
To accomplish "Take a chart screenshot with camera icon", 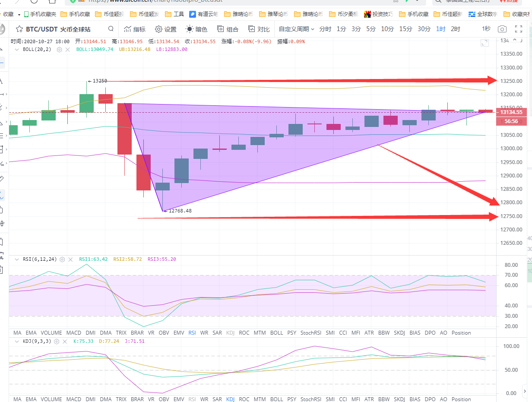I will click(x=502, y=29).
